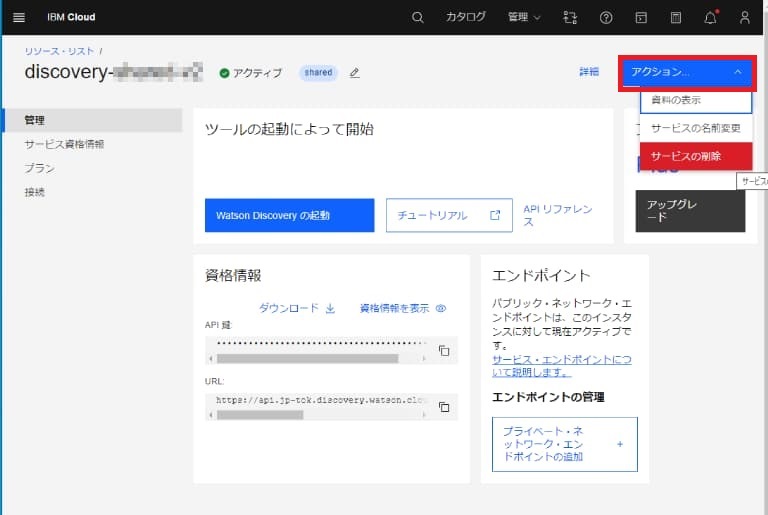
Task: Toggle credentials visibility with 資格情報を表示
Action: [402, 308]
